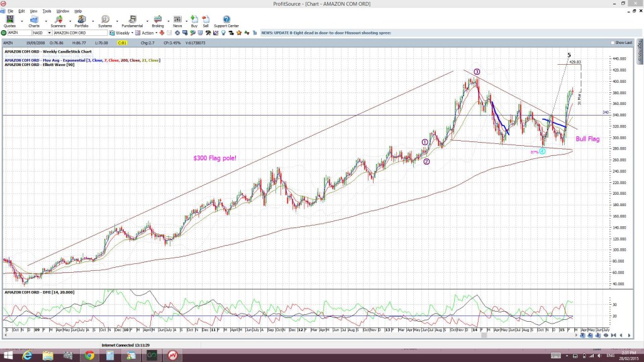Click the chart's scroll-left arrow button
Screen dimensions: 644x362
[621, 336]
